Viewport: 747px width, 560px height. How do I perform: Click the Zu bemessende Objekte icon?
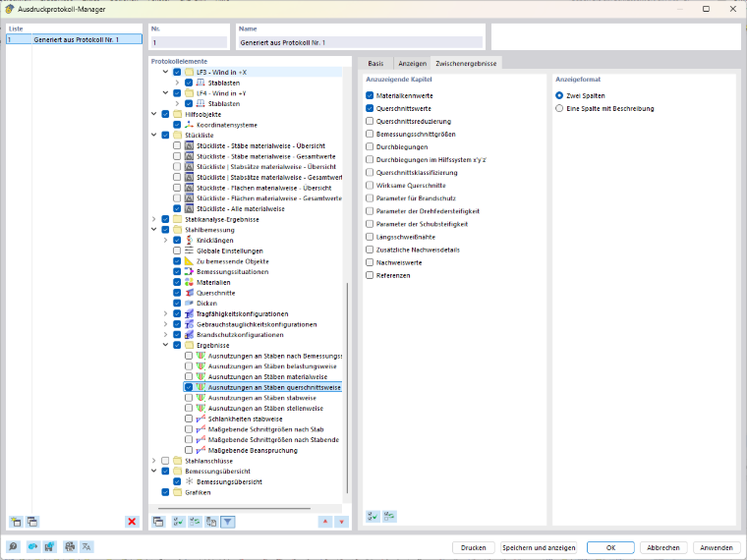(189, 261)
